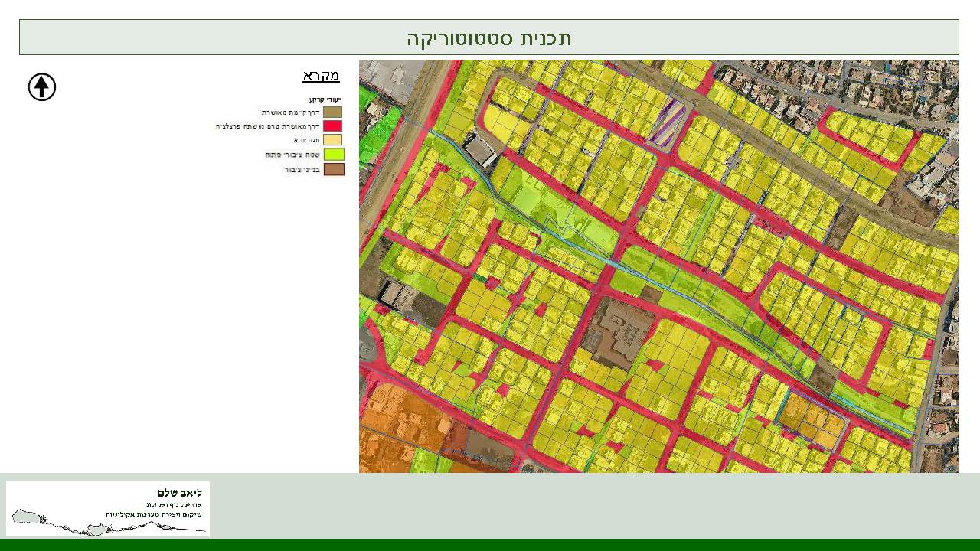Click the north arrow compass icon
The image size is (980, 551).
(x=42, y=87)
